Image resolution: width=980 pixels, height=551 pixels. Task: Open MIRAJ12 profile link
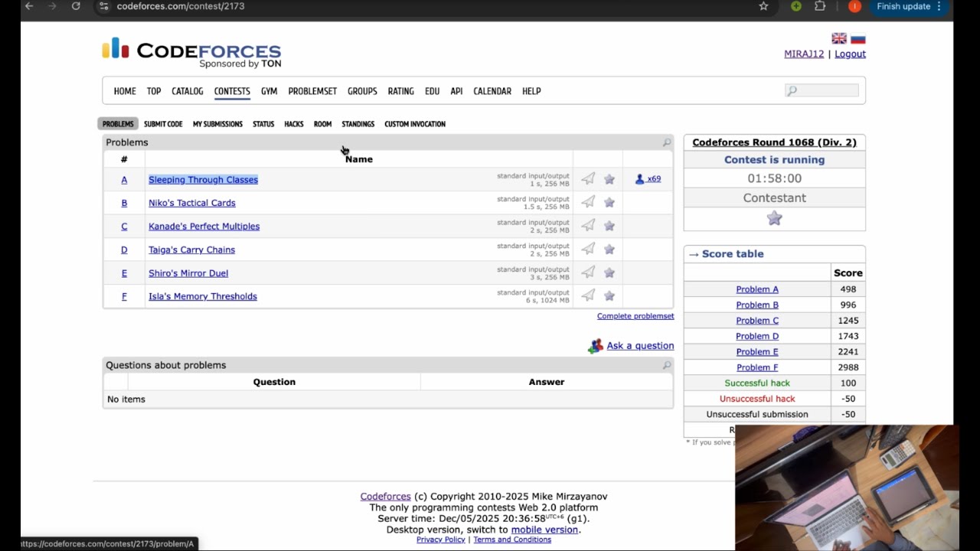click(804, 54)
